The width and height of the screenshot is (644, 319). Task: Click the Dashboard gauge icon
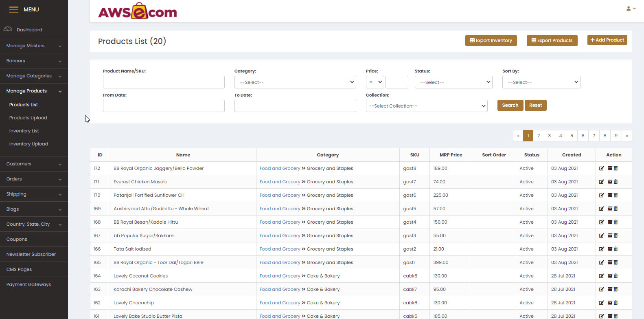coord(8,29)
